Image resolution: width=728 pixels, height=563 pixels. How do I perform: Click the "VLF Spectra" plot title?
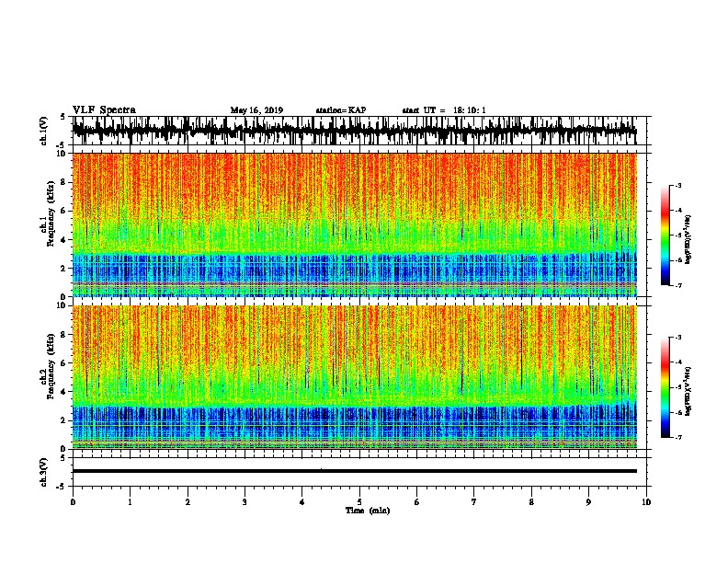(104, 110)
